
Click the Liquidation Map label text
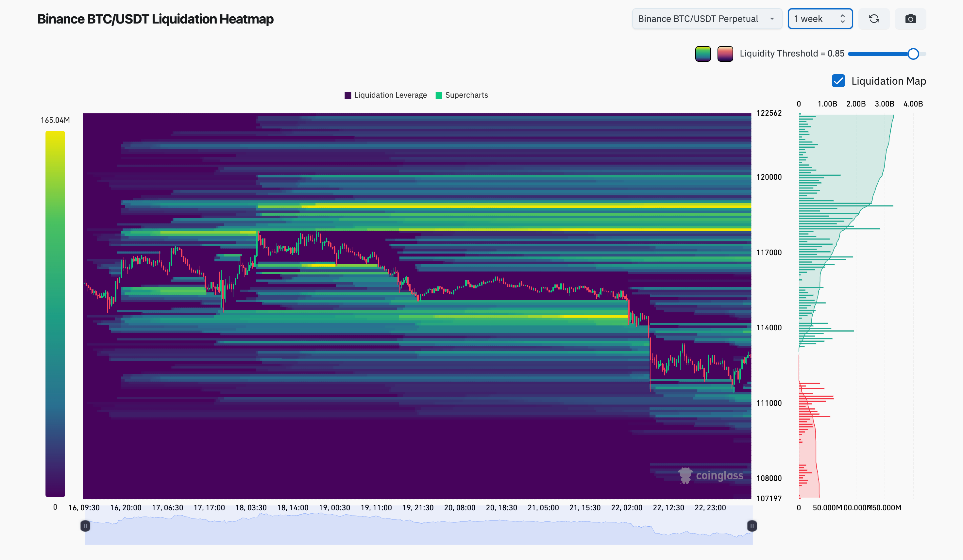coord(888,81)
